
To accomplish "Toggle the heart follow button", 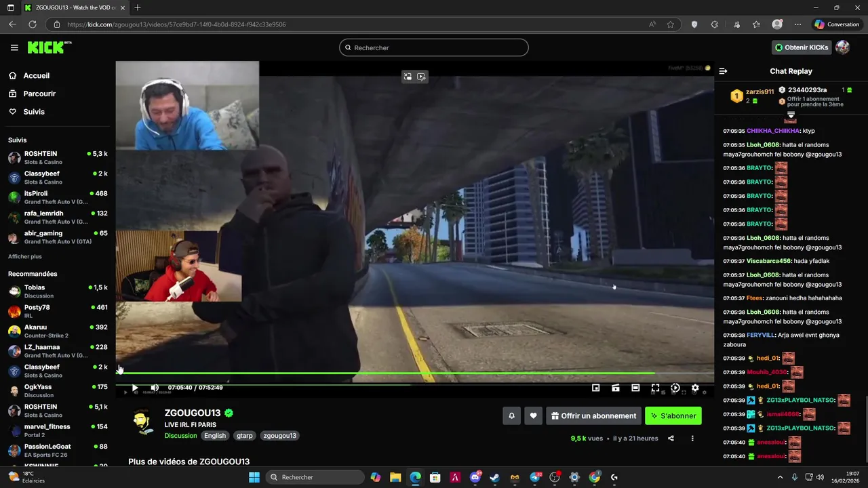I will coord(534,416).
